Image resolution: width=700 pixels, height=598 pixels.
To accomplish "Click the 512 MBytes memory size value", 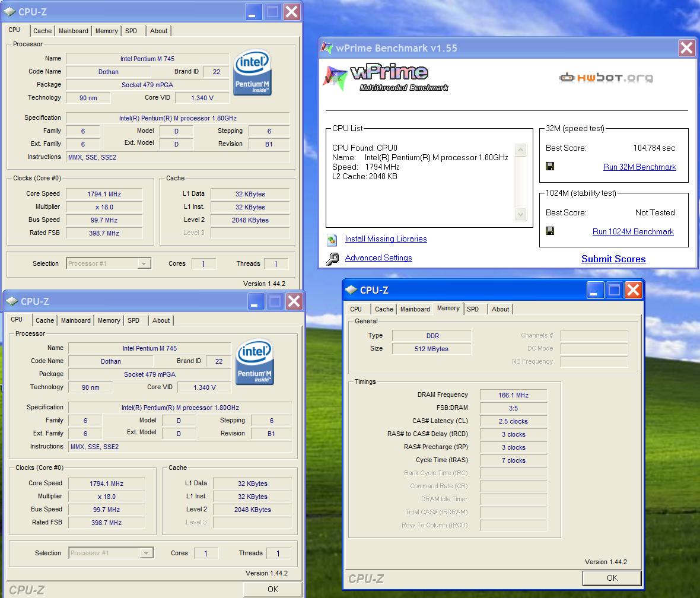I will [431, 349].
